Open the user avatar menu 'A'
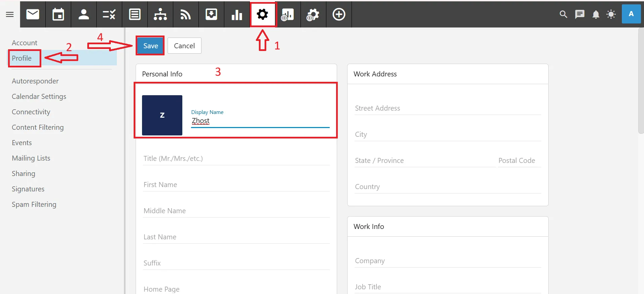Image resolution: width=644 pixels, height=294 pixels. coord(631,14)
